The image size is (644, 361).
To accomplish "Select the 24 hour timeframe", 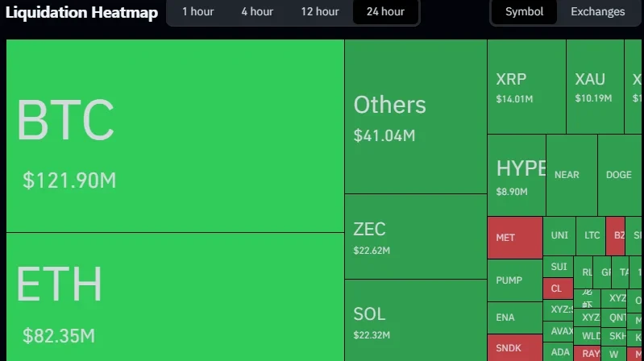I will 385,11.
